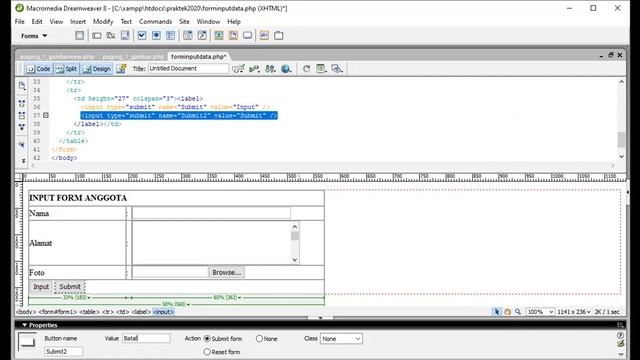The width and height of the screenshot is (640, 360).
Task: Select the <table> tag in tag selector
Action: [x=89, y=312]
